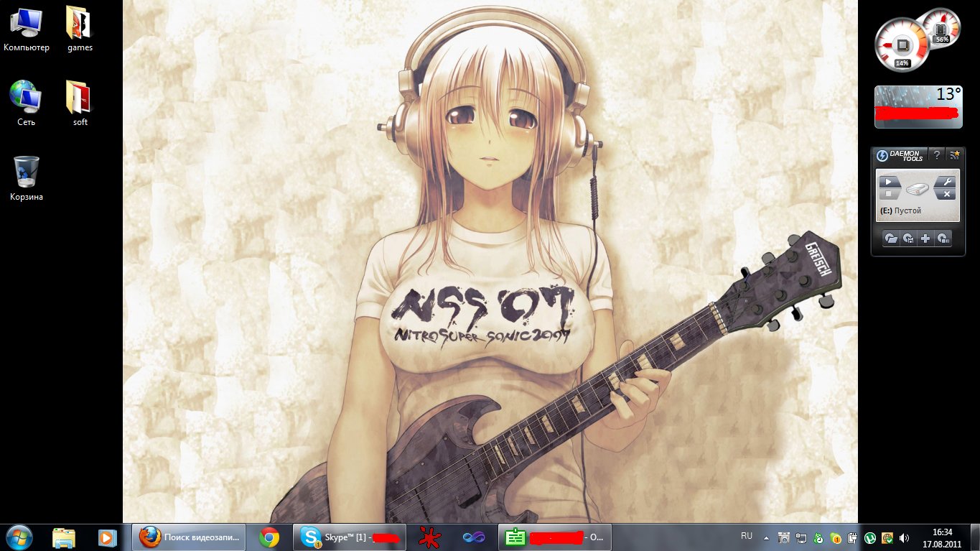Click the power plug tray icon

(853, 537)
